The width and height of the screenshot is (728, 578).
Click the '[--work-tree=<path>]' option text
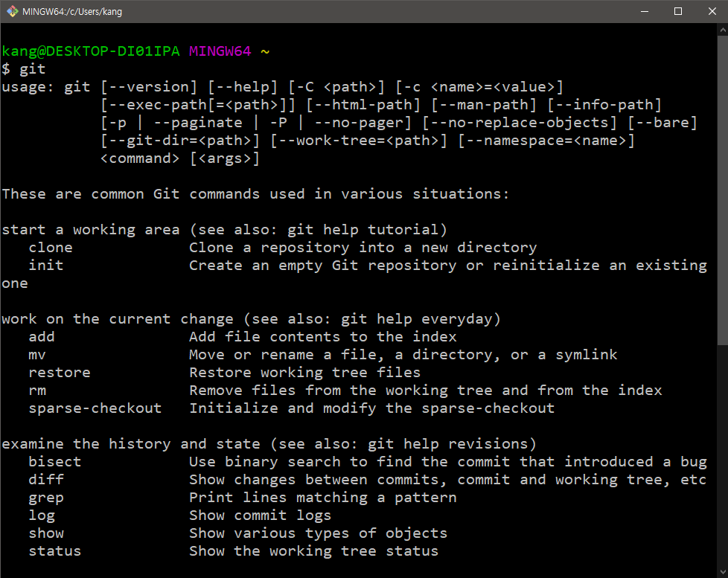tap(359, 141)
